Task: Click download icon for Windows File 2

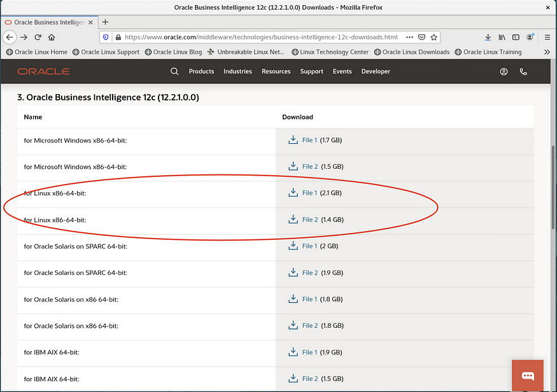Action: (293, 166)
